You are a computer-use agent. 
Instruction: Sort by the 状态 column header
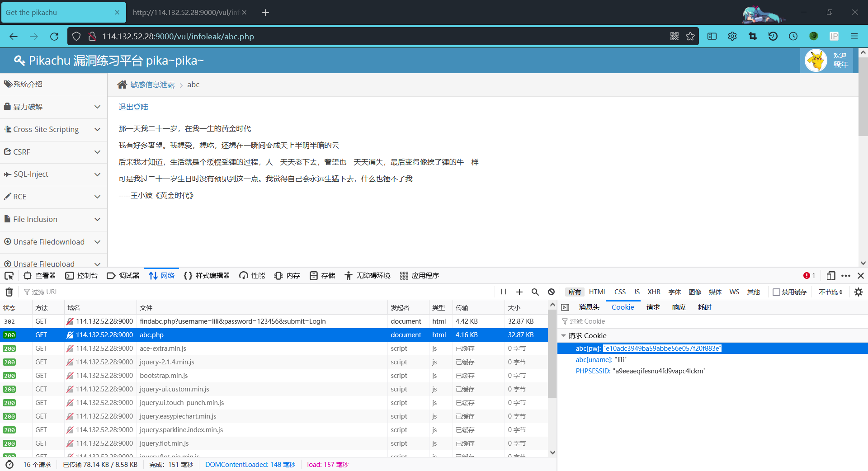pyautogui.click(x=16, y=308)
